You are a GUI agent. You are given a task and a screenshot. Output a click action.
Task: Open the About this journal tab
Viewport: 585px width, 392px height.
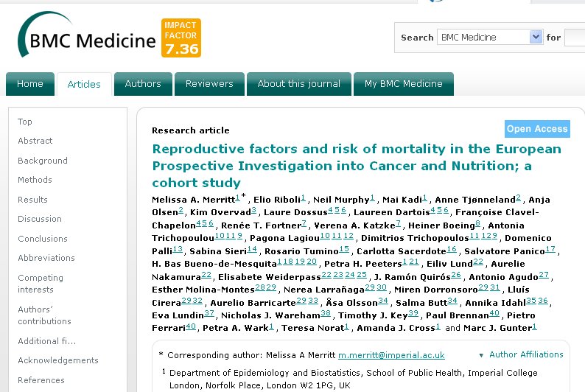pos(299,84)
